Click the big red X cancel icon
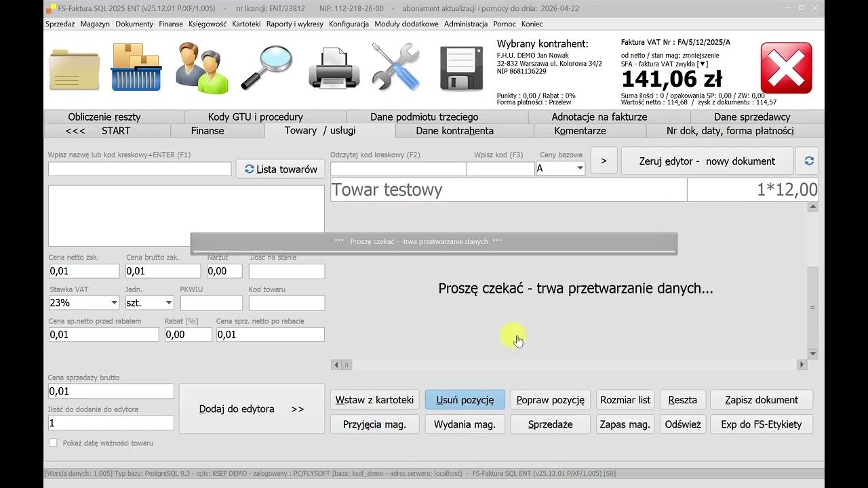The height and width of the screenshot is (488, 868). (x=786, y=68)
